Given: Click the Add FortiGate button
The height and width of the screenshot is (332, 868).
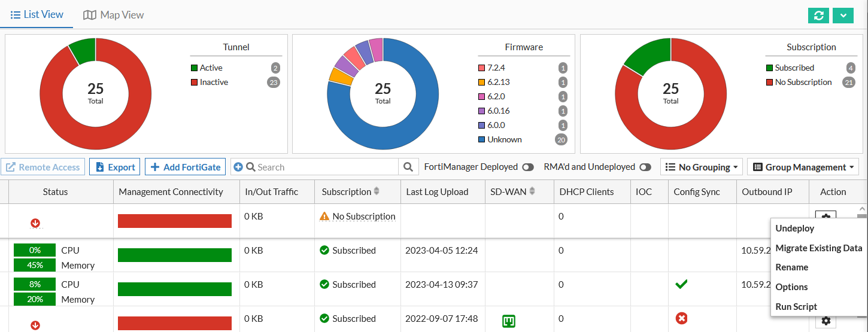Looking at the screenshot, I should tap(186, 167).
